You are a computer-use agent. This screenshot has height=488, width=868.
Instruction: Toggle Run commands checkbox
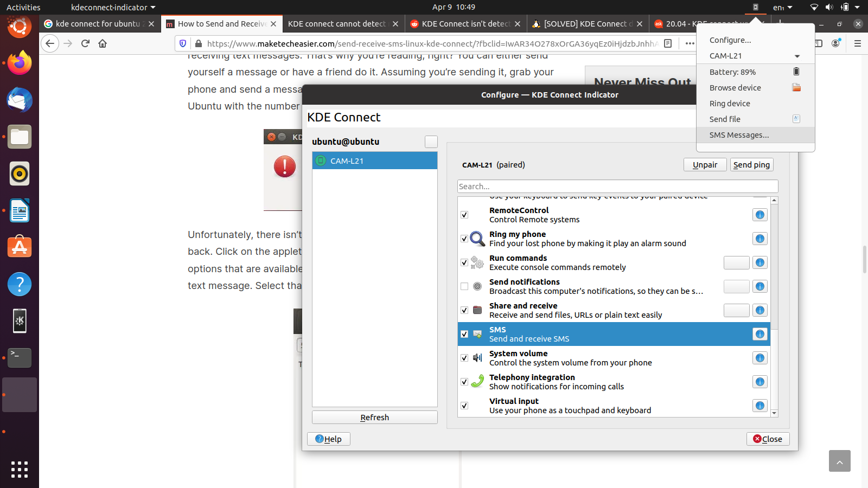464,262
